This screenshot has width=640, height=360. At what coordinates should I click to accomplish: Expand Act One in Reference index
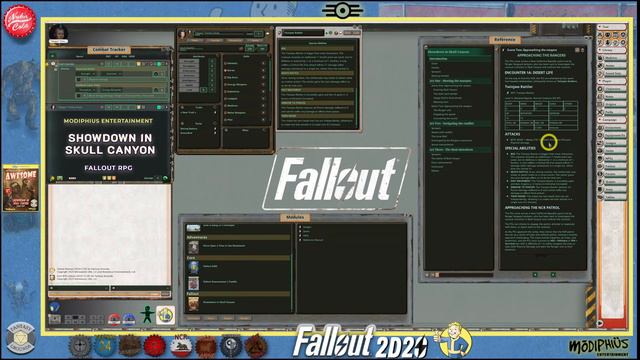click(459, 81)
